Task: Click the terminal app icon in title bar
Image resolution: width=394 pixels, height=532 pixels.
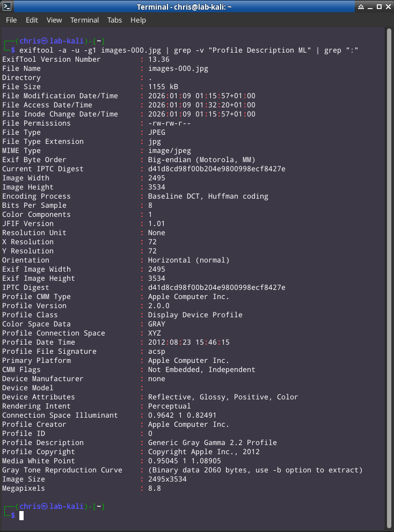Action: pos(7,6)
